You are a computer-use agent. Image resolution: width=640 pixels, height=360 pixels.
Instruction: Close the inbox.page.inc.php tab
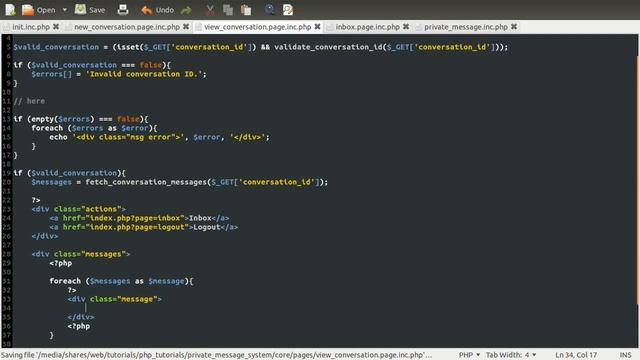406,27
